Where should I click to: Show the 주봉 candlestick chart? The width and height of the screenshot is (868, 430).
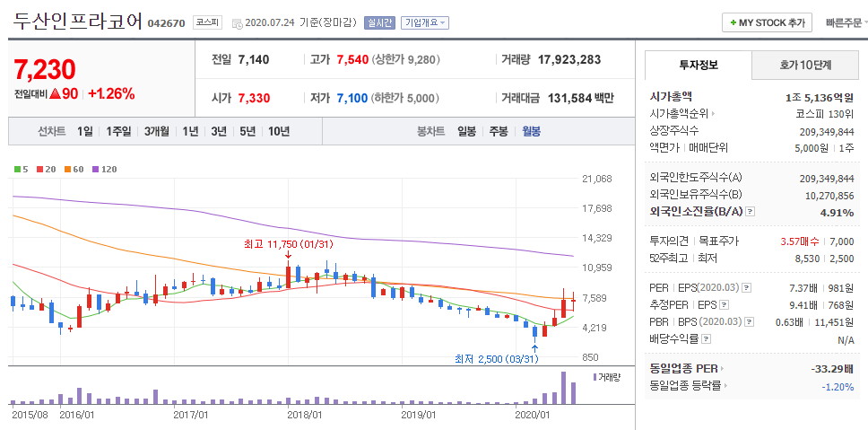(x=499, y=131)
